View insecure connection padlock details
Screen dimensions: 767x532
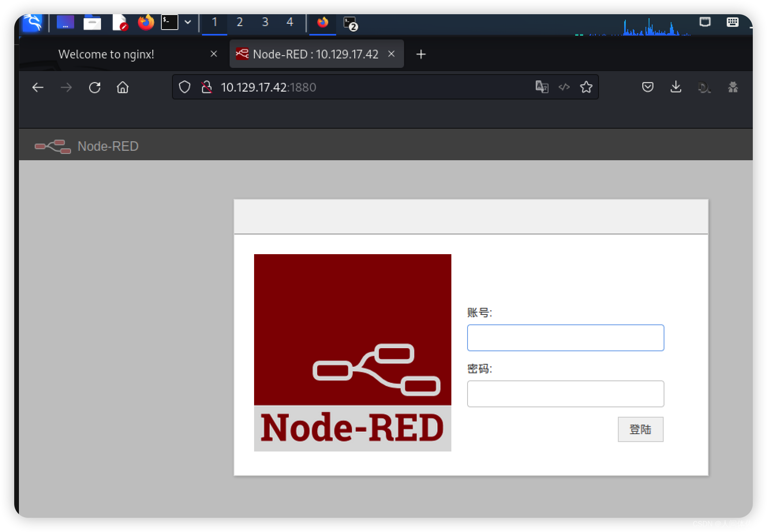(206, 87)
